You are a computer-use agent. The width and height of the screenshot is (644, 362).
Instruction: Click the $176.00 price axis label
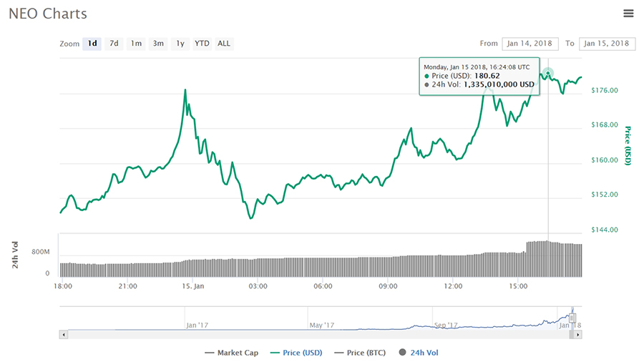(x=605, y=90)
